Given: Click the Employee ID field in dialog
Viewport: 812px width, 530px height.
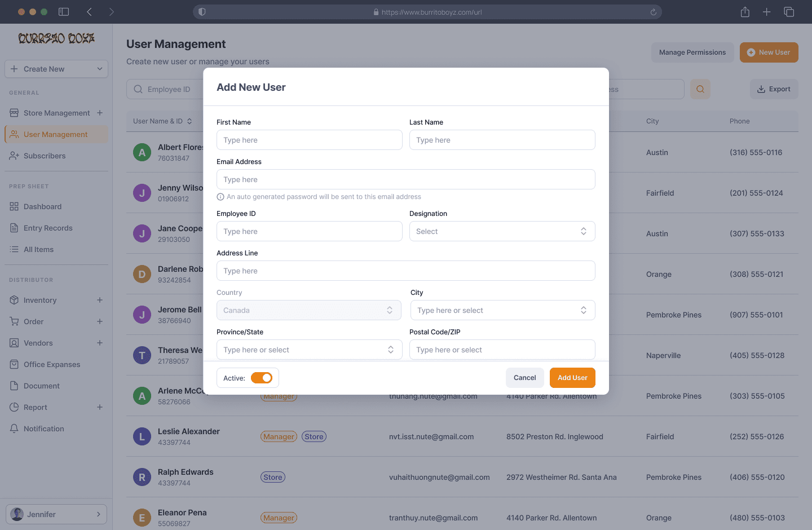Looking at the screenshot, I should click(310, 231).
